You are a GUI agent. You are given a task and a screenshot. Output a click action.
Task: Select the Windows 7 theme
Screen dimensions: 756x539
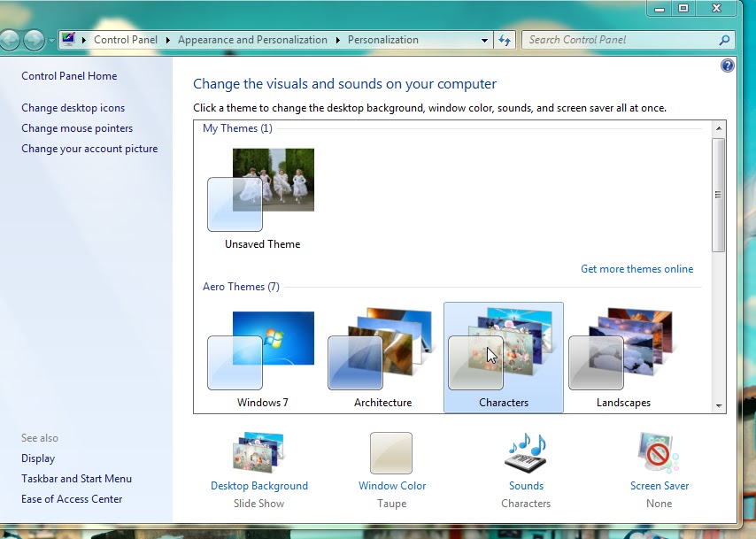(262, 358)
